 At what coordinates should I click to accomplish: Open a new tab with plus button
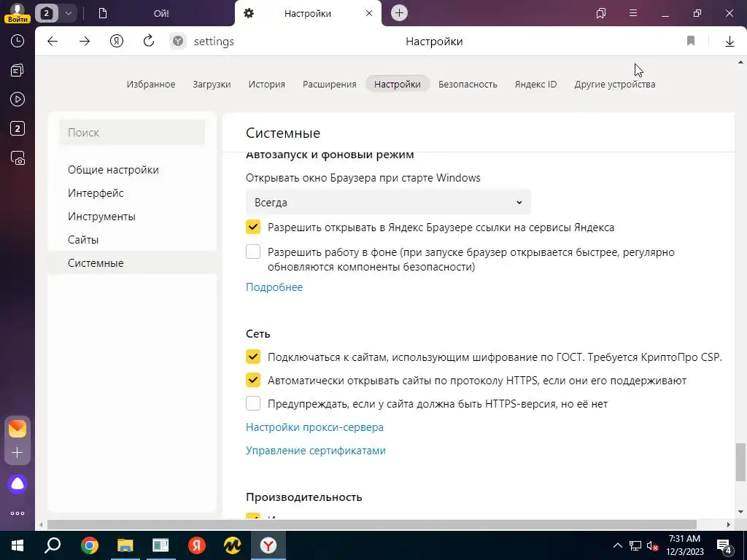pyautogui.click(x=399, y=13)
